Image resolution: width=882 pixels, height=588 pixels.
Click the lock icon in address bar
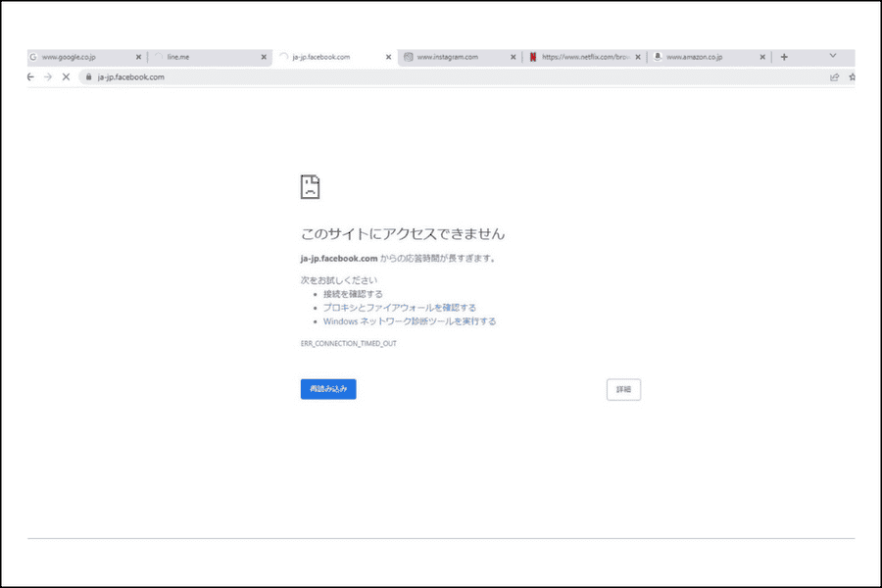pos(88,77)
